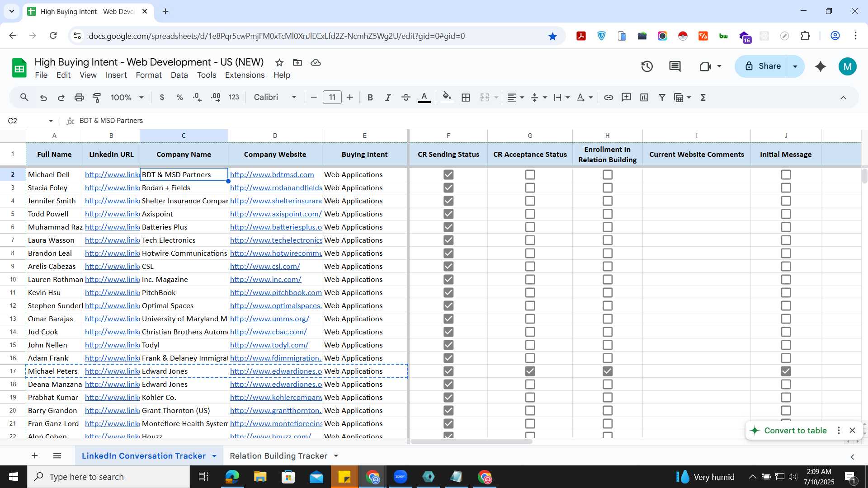Image resolution: width=868 pixels, height=488 pixels.
Task: Open all comments icon
Action: click(675, 66)
